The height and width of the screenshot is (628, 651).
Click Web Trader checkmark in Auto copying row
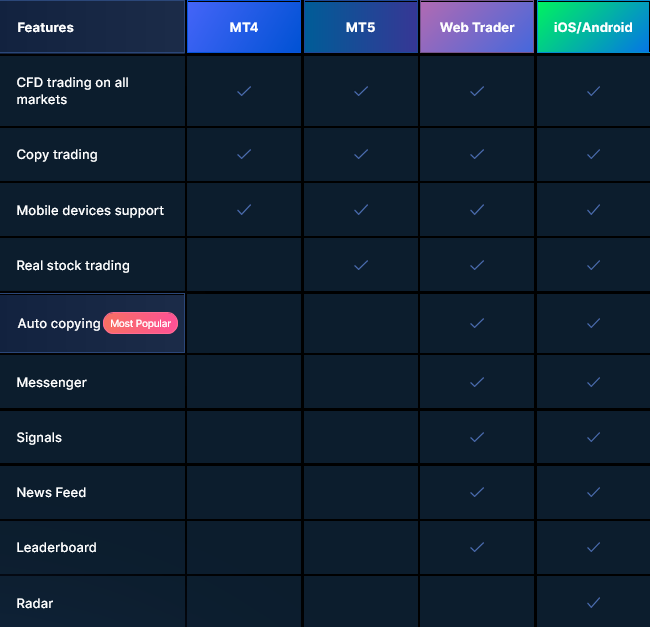477,323
